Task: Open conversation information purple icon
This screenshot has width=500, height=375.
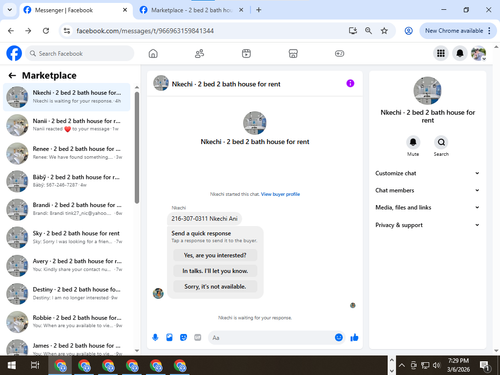Action: tap(350, 83)
